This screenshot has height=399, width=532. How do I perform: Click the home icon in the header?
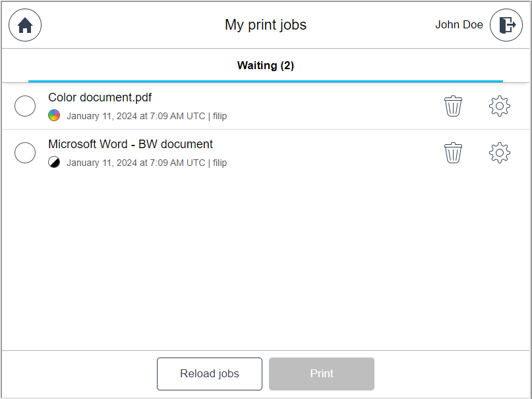tap(24, 25)
